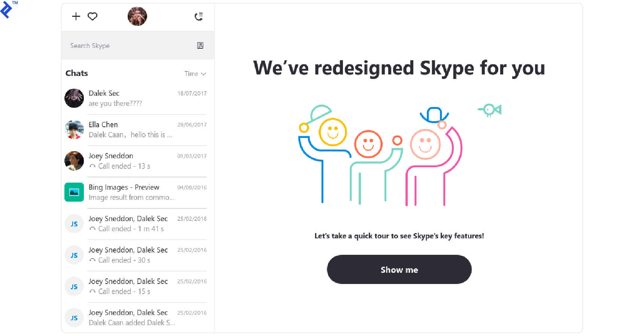Screen dimensions: 644x336
Task: Open Ella Chen conversation
Action: 136,130
